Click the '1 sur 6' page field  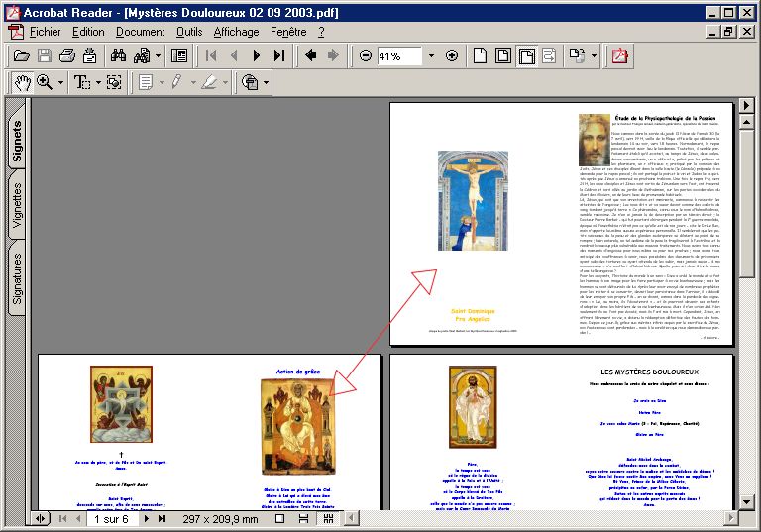[x=112, y=519]
